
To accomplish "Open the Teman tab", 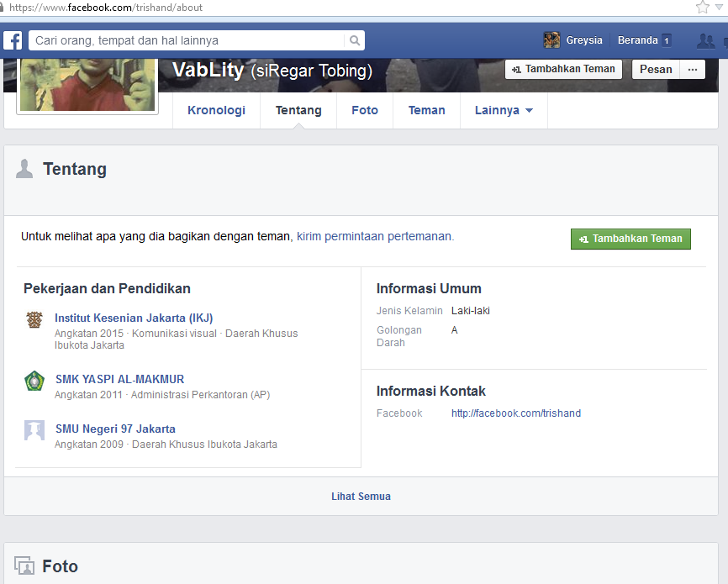I will point(427,110).
